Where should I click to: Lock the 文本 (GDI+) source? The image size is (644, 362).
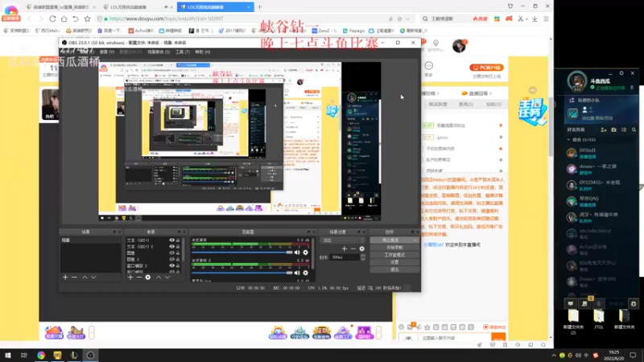tap(178, 240)
